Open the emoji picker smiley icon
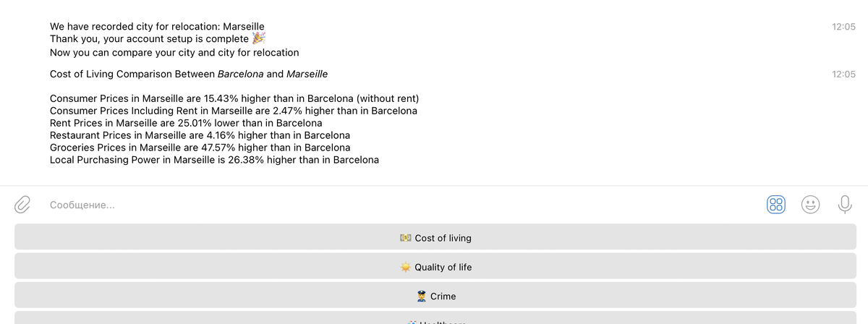 [x=810, y=205]
